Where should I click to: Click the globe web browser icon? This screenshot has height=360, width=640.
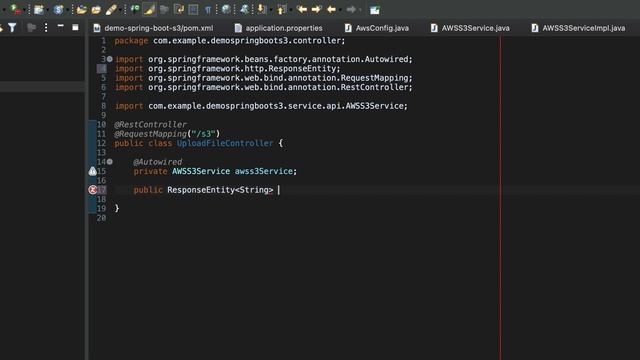[226, 9]
